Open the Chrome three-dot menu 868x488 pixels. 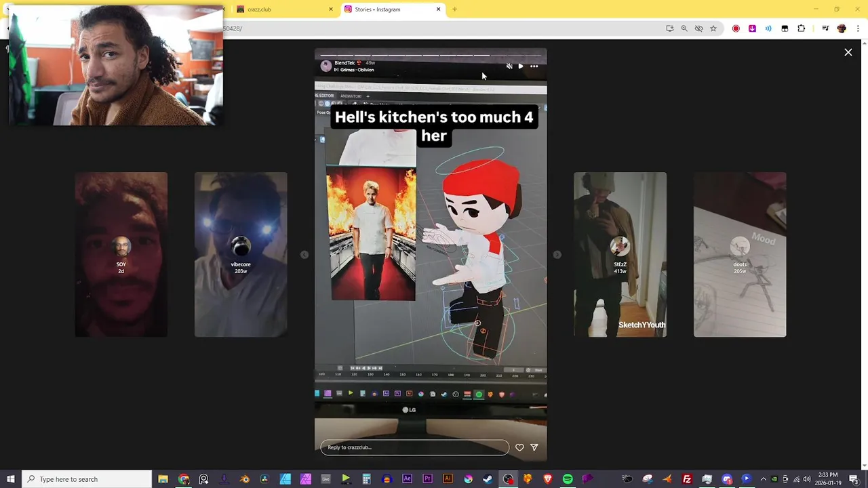pos(858,28)
